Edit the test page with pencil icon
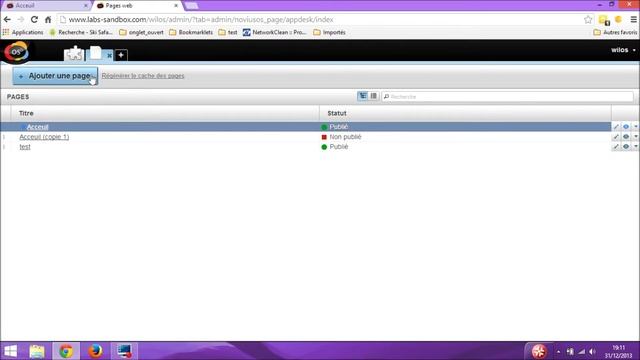This screenshot has height=360, width=640. (616, 147)
